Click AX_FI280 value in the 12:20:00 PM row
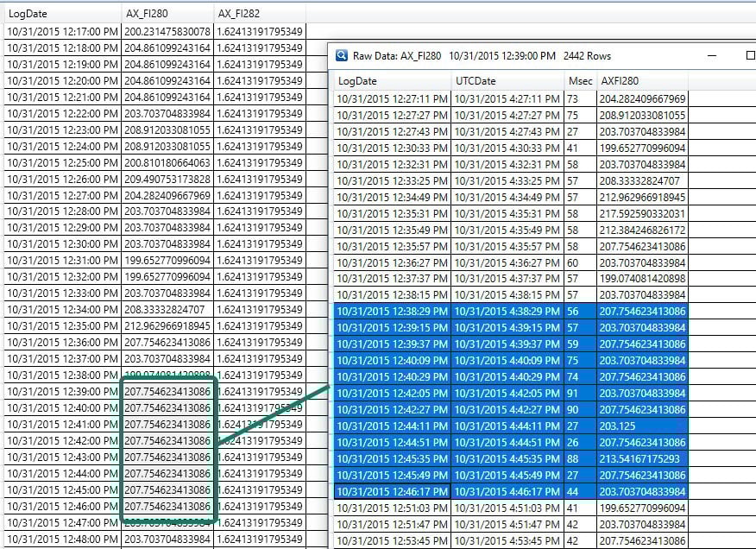 (167, 81)
